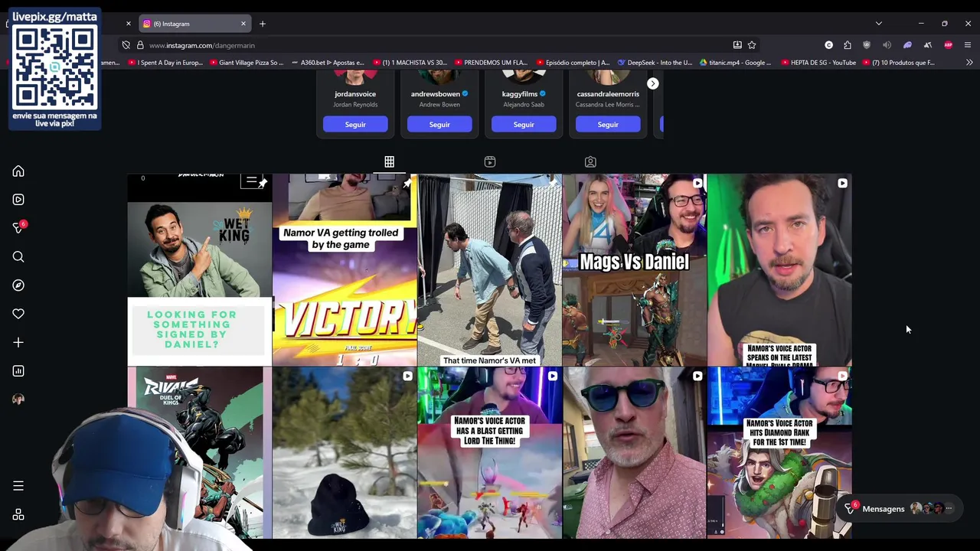Open the sound speaker extension icon
This screenshot has width=980, height=551.
tap(887, 45)
